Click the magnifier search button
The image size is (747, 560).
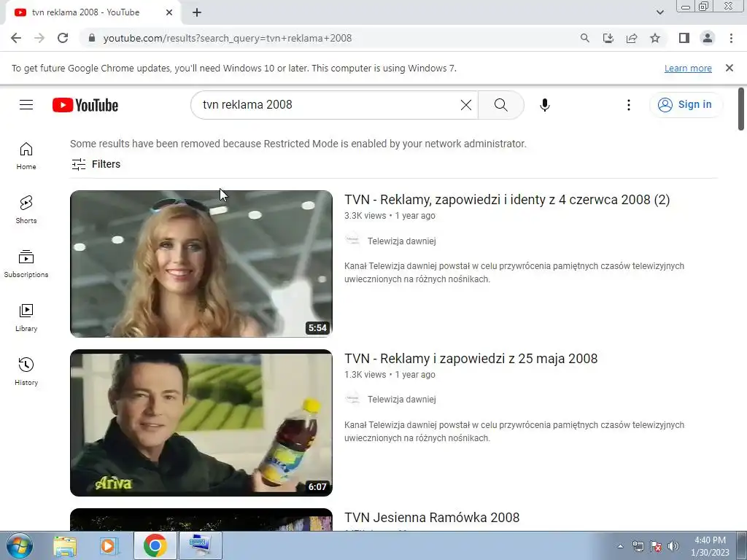(x=500, y=105)
